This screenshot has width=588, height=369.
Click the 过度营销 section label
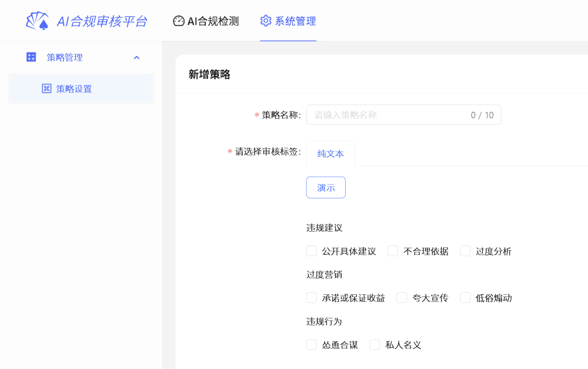[324, 274]
